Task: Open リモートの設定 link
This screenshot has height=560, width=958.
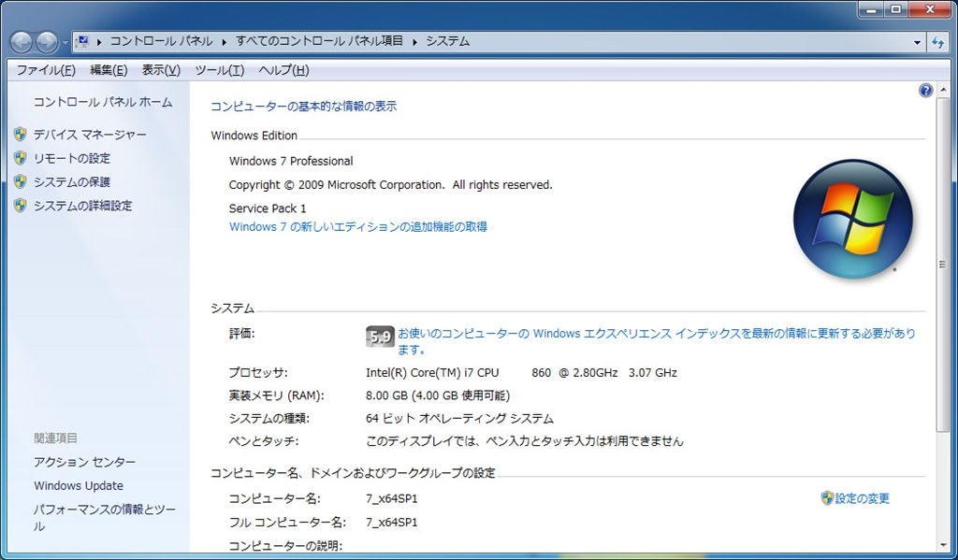Action: 72,158
